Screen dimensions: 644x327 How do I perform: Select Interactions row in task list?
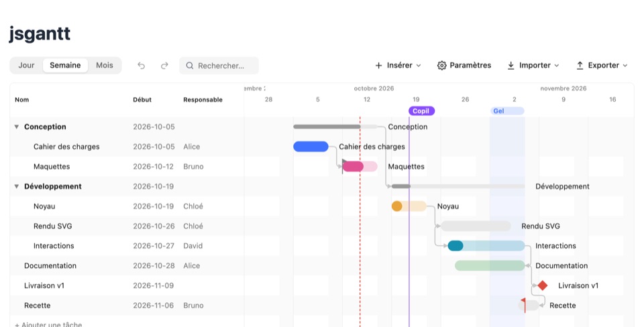point(127,246)
